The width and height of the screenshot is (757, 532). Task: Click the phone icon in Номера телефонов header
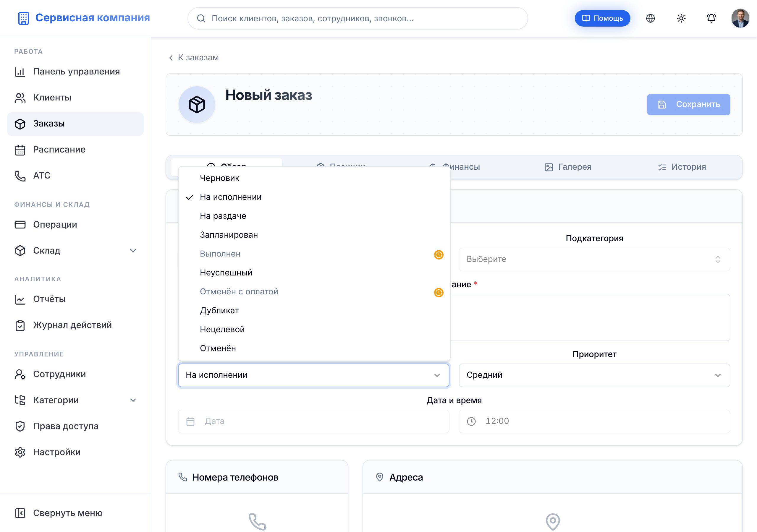click(183, 477)
